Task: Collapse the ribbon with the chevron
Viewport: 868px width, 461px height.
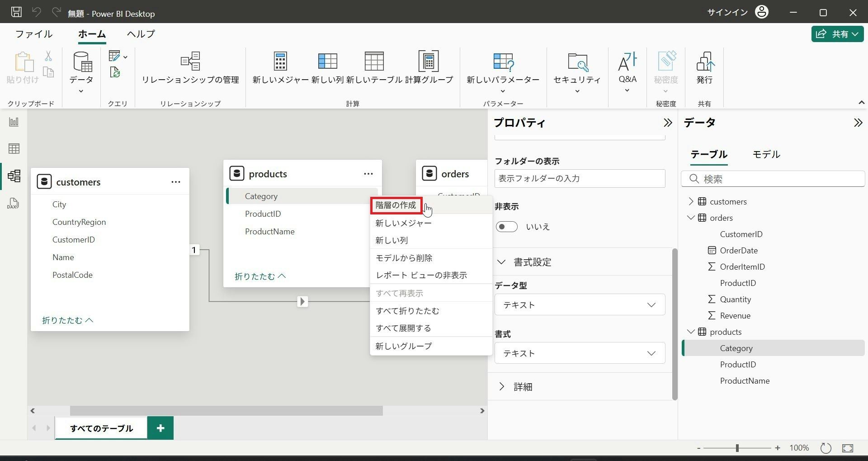Action: coord(862,103)
